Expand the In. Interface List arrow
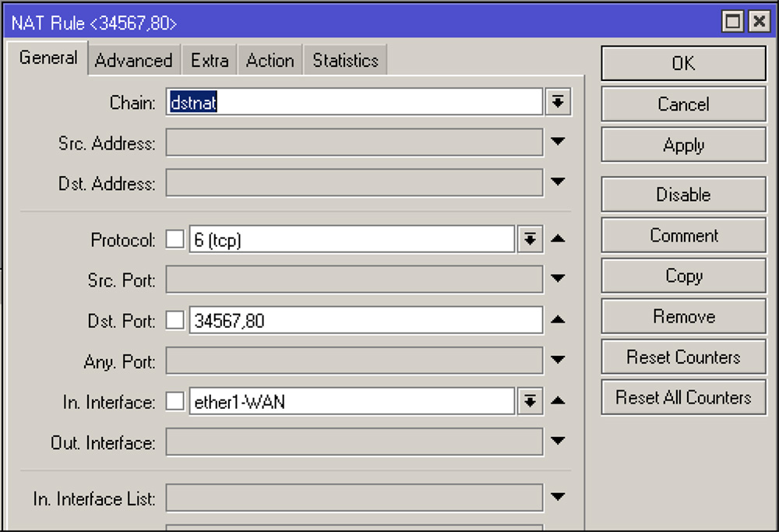Viewport: 779px width, 532px height. (557, 497)
